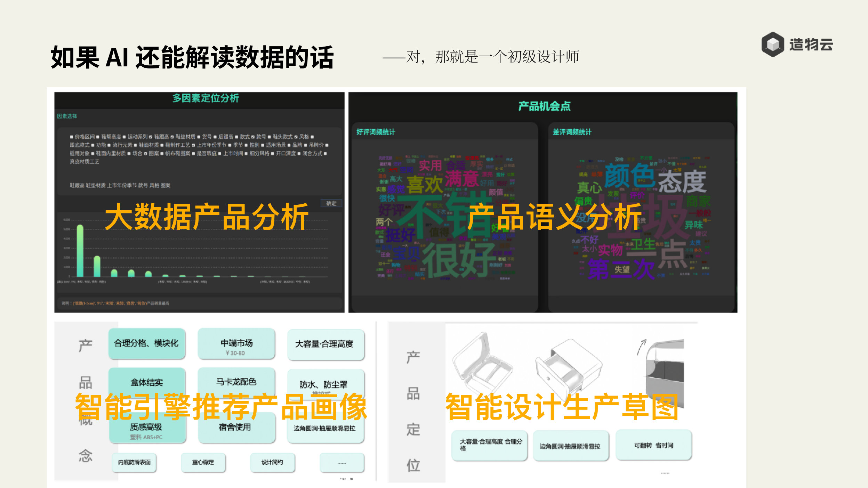Uncheck the 鞋垫材质 checkbox
Image resolution: width=868 pixels, height=488 pixels.
tap(172, 137)
